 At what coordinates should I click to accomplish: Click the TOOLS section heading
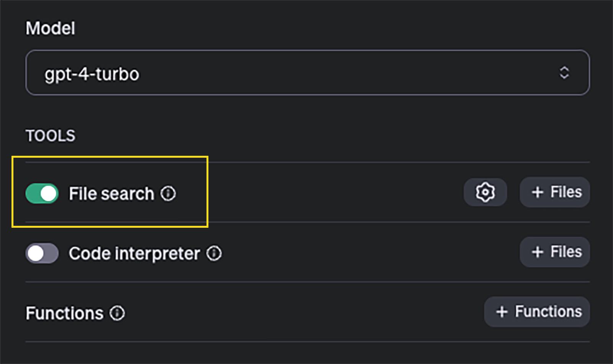pyautogui.click(x=51, y=135)
